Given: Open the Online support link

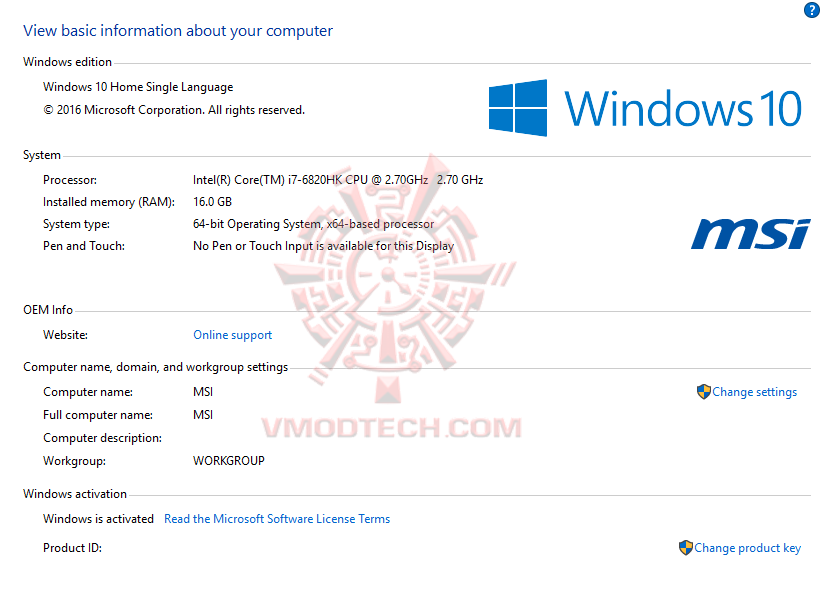Looking at the screenshot, I should [233, 335].
